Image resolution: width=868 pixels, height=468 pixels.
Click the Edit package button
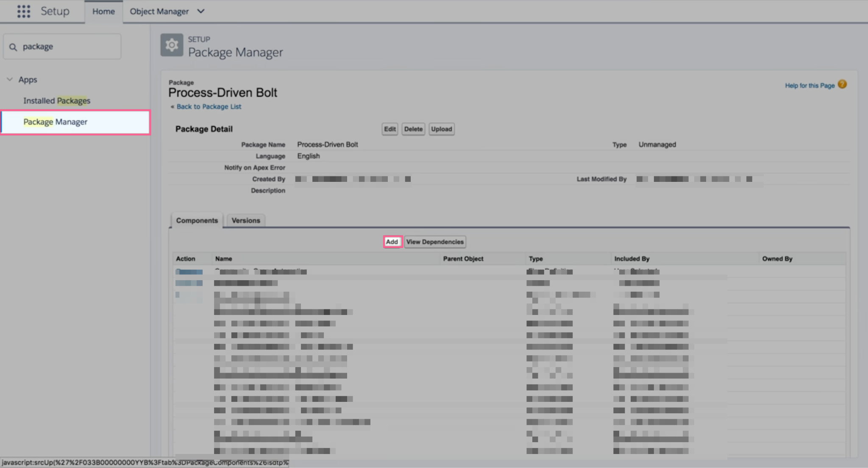(390, 129)
